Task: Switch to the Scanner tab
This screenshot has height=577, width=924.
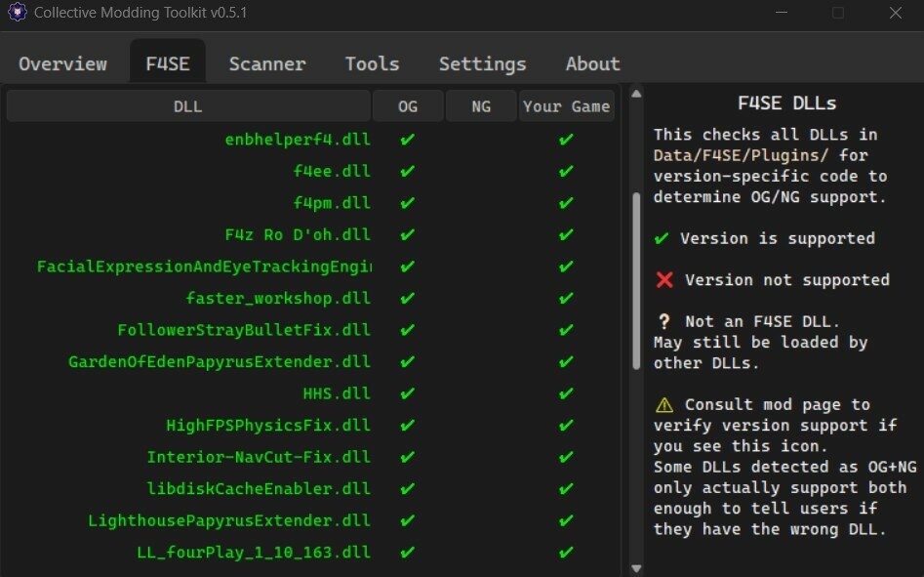Action: pyautogui.click(x=267, y=63)
